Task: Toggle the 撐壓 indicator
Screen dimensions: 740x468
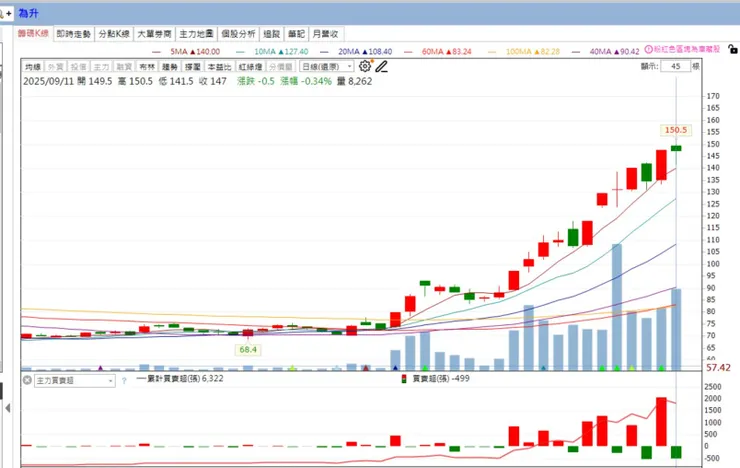Action: coord(193,67)
